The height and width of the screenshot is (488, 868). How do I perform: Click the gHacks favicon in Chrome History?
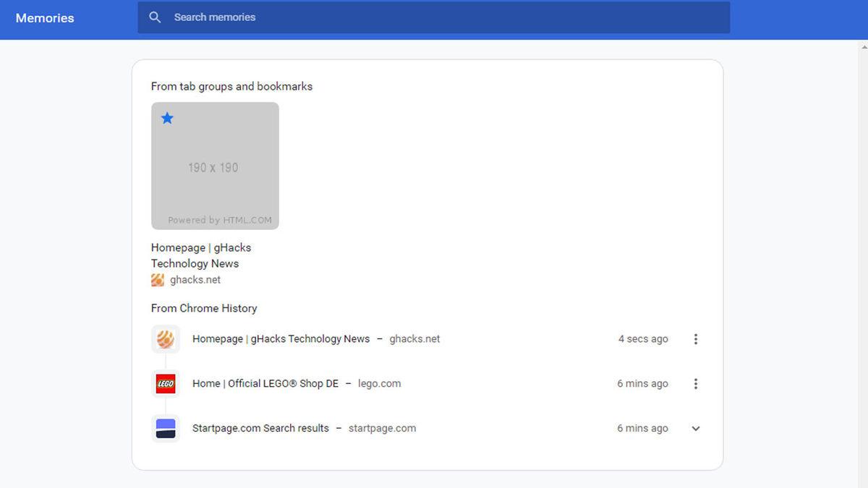pos(165,338)
